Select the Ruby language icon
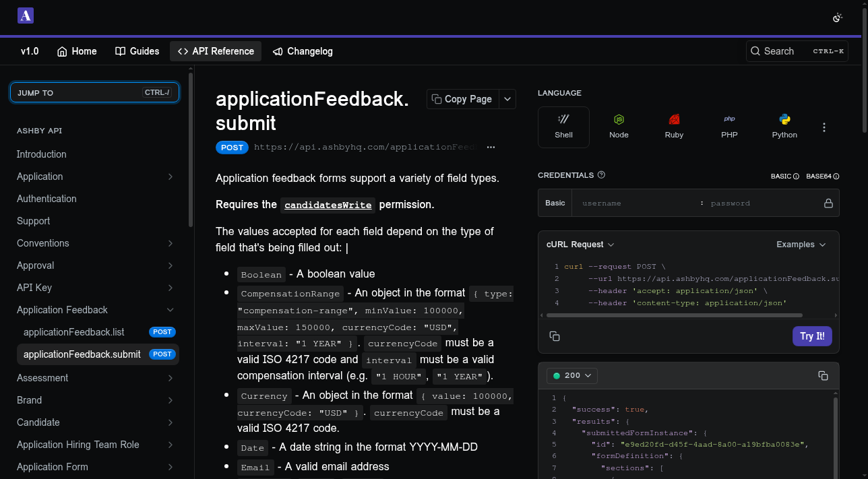The image size is (868, 479). coord(674,127)
